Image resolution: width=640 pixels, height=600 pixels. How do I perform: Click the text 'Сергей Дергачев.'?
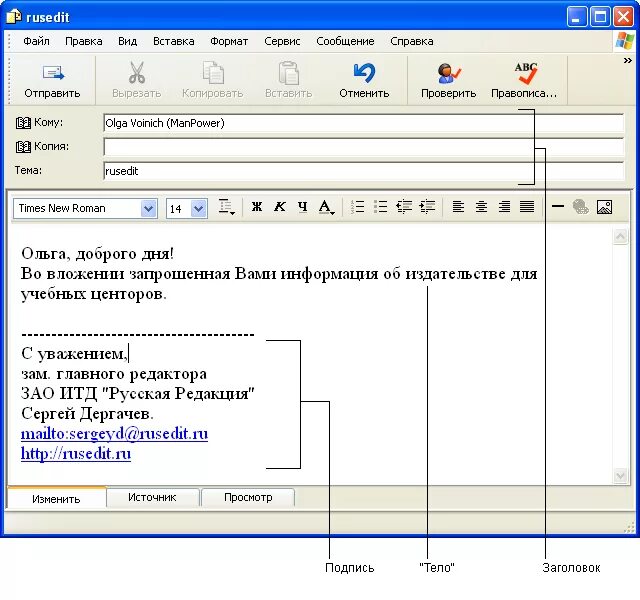coord(87,414)
